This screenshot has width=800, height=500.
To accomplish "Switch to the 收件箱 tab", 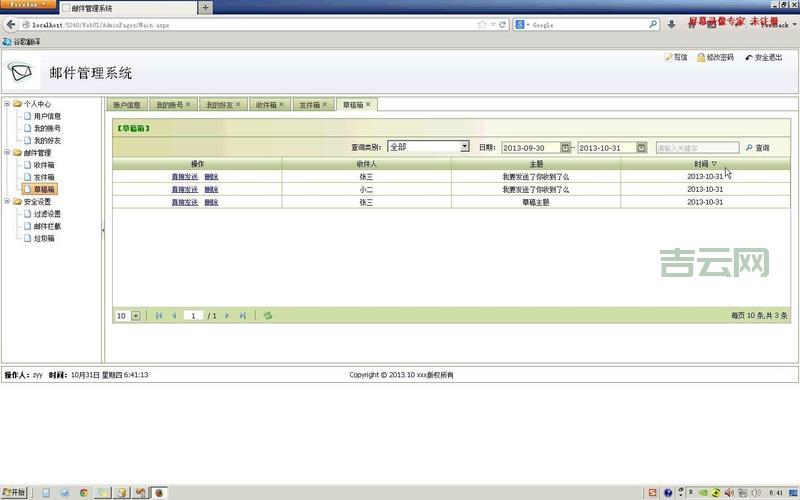I will click(x=265, y=105).
